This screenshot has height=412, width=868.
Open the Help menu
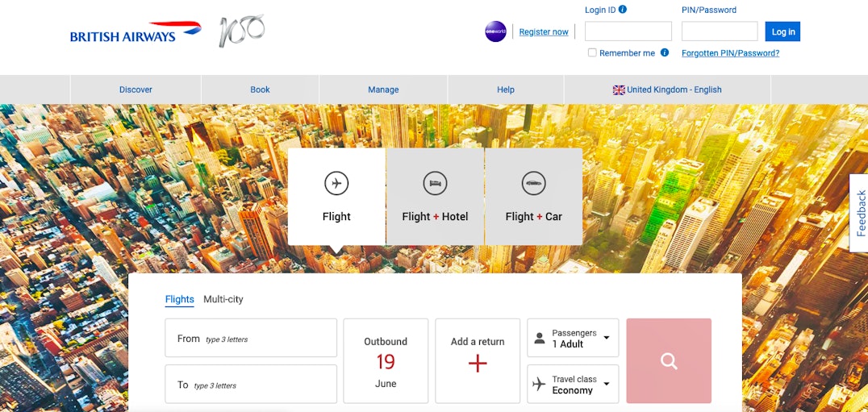click(x=506, y=89)
